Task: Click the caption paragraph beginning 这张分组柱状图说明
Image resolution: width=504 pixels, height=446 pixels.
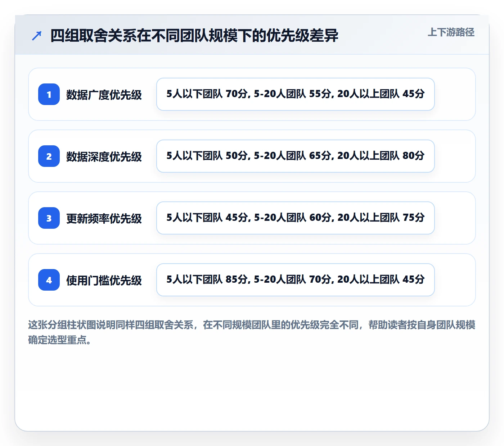Action: click(x=252, y=332)
